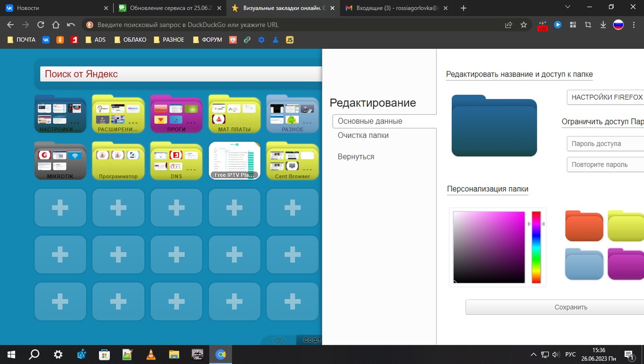Click the bookmark star in address bar
The width and height of the screenshot is (644, 364).
pyautogui.click(x=524, y=25)
